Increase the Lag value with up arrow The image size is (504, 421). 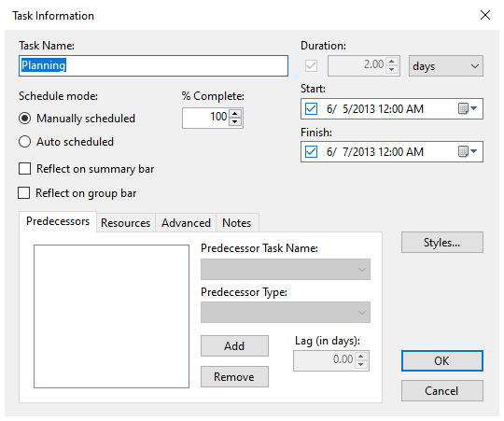[361, 356]
